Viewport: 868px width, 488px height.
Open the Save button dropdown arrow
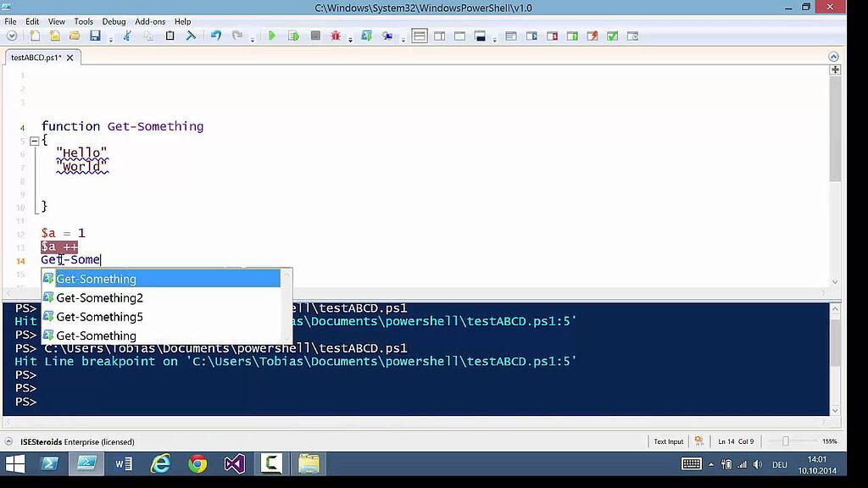pos(110,37)
